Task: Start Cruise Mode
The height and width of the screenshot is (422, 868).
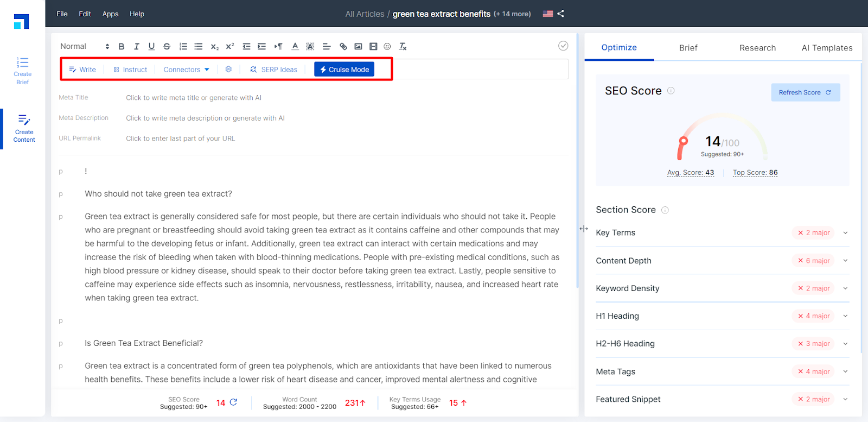Action: [344, 70]
